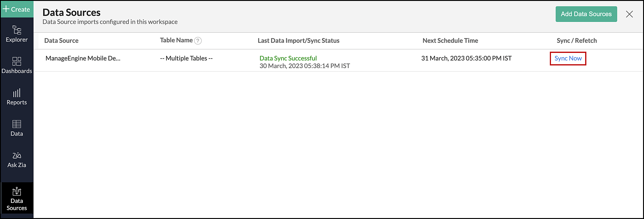Select the scheduled time 31 March 2023 entry
The height and width of the screenshot is (219, 644).
click(466, 58)
